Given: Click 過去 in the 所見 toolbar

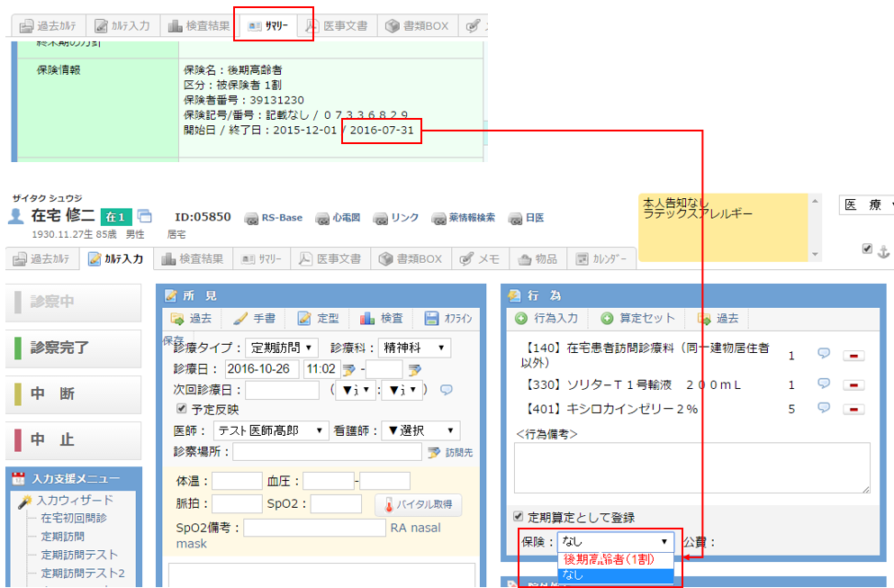Looking at the screenshot, I should [192, 318].
